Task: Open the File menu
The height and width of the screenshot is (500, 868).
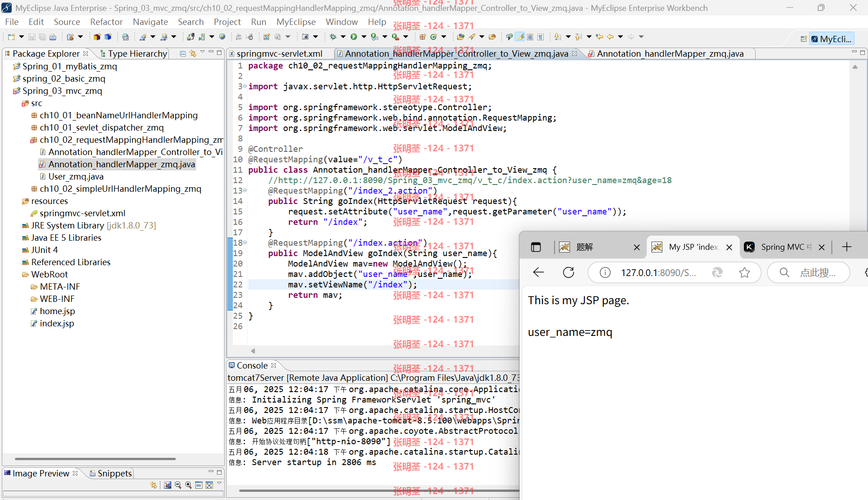Action: point(12,22)
